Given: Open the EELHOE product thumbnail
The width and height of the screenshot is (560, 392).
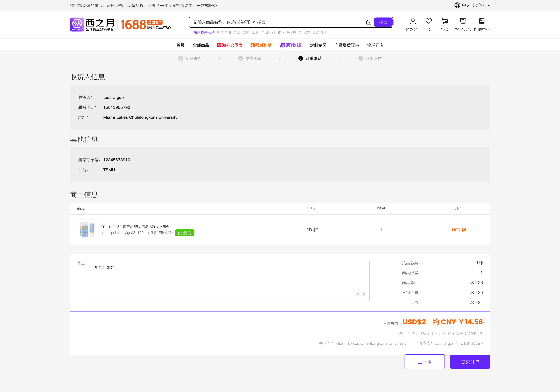Looking at the screenshot, I should click(87, 230).
